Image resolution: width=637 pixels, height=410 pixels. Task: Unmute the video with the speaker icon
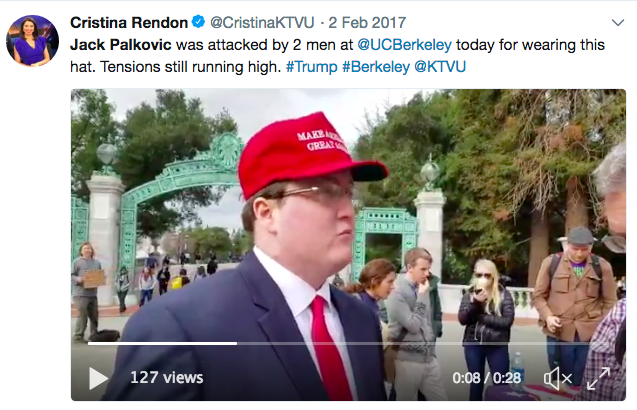557,378
